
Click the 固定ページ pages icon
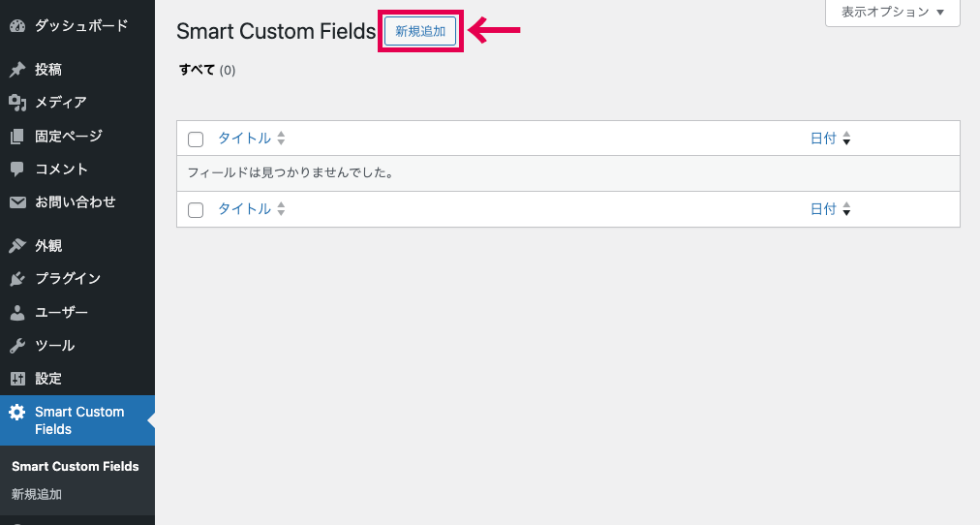coord(17,137)
